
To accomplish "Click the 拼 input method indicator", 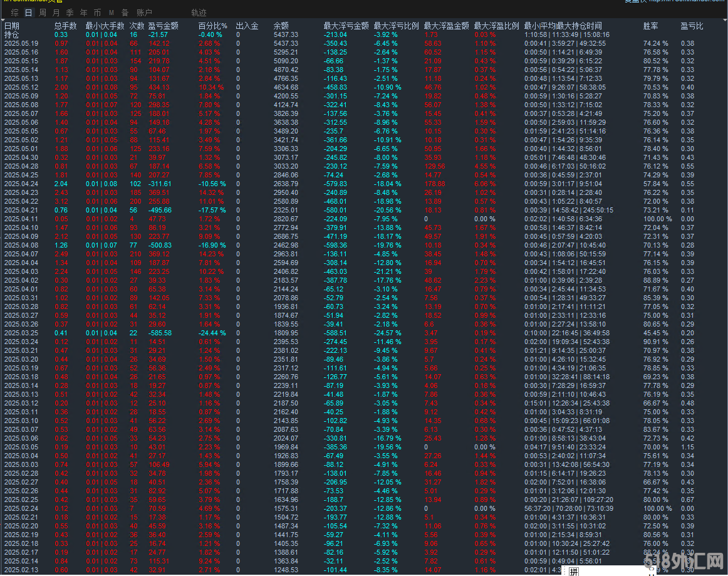I will pyautogui.click(x=574, y=572).
